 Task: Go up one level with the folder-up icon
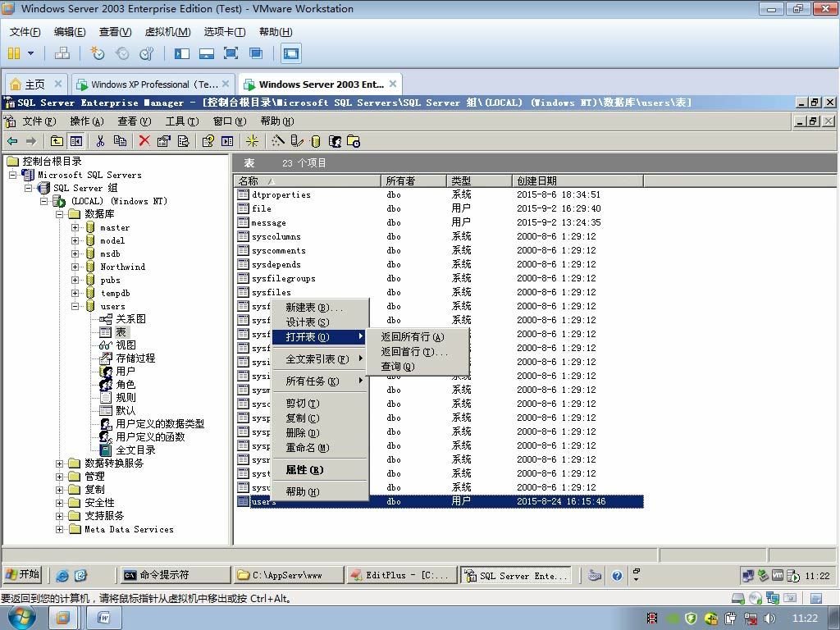57,141
